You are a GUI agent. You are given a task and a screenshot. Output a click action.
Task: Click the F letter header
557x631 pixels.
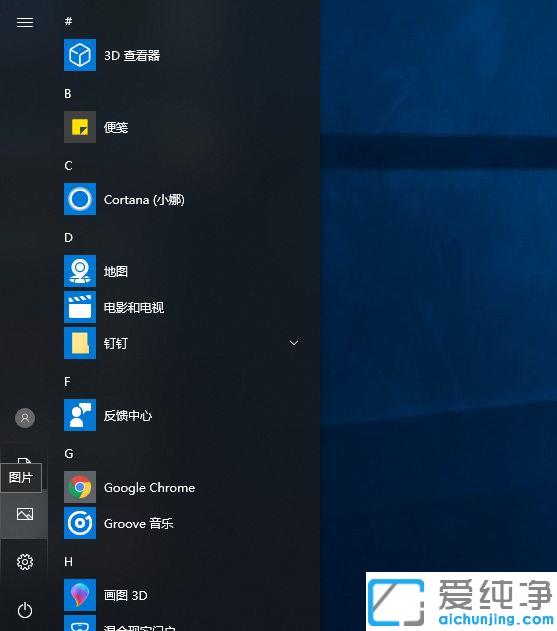[x=67, y=381]
